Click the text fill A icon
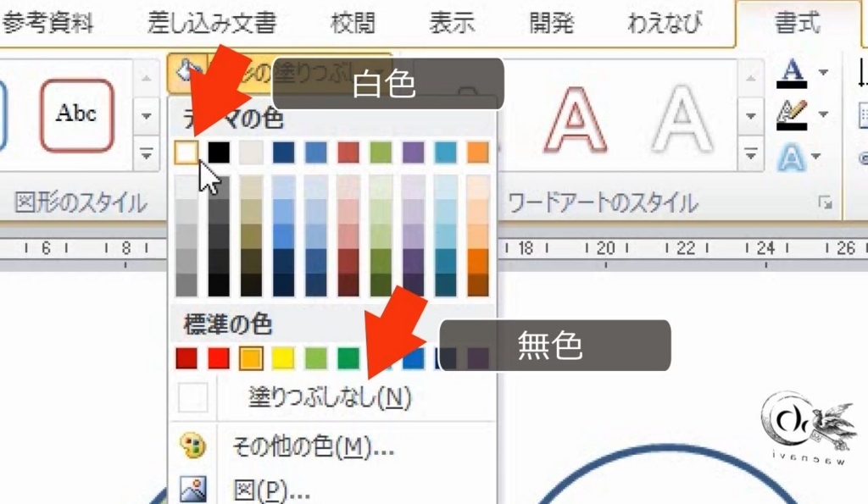The height and width of the screenshot is (504, 868). click(x=792, y=73)
